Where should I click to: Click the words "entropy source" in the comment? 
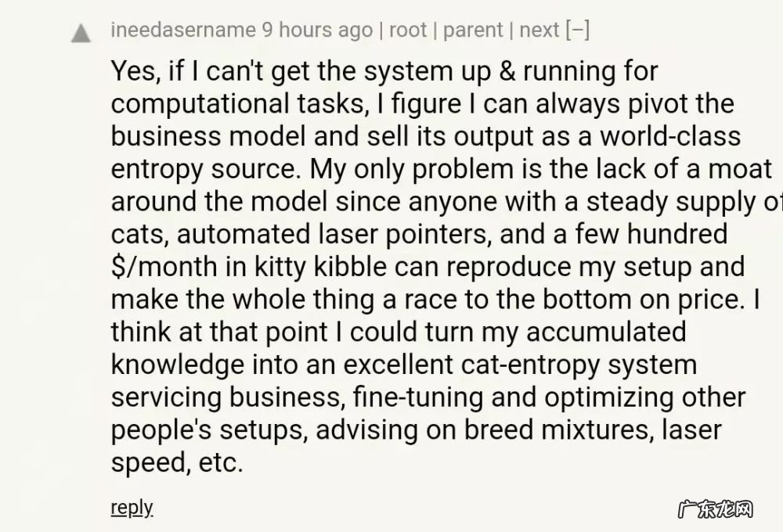(207, 169)
